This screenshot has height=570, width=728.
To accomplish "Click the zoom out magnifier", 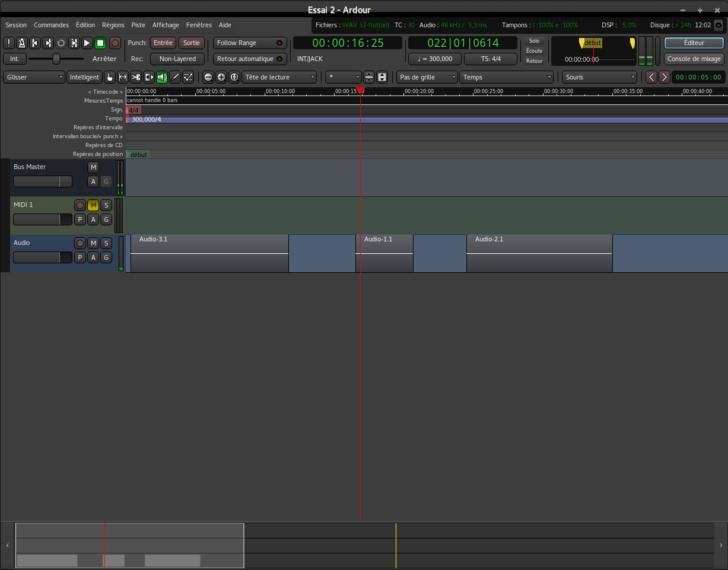I will pyautogui.click(x=208, y=77).
